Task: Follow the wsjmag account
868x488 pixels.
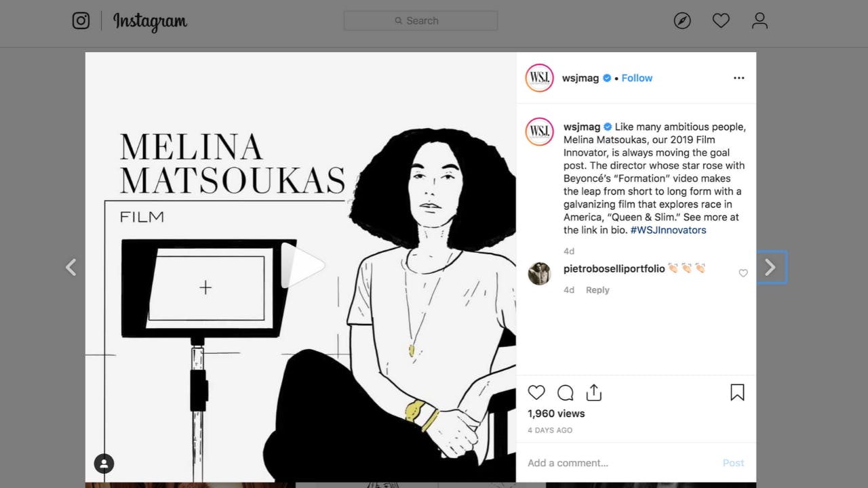Action: (x=637, y=78)
